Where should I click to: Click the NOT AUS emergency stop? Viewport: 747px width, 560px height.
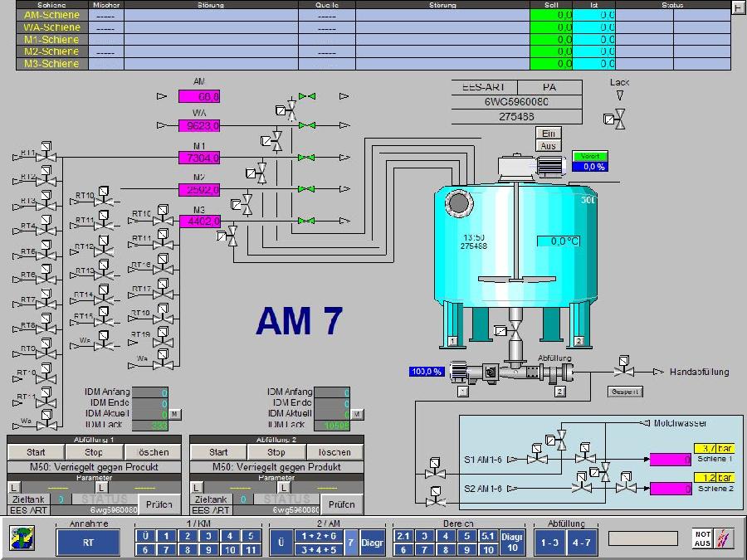point(703,538)
